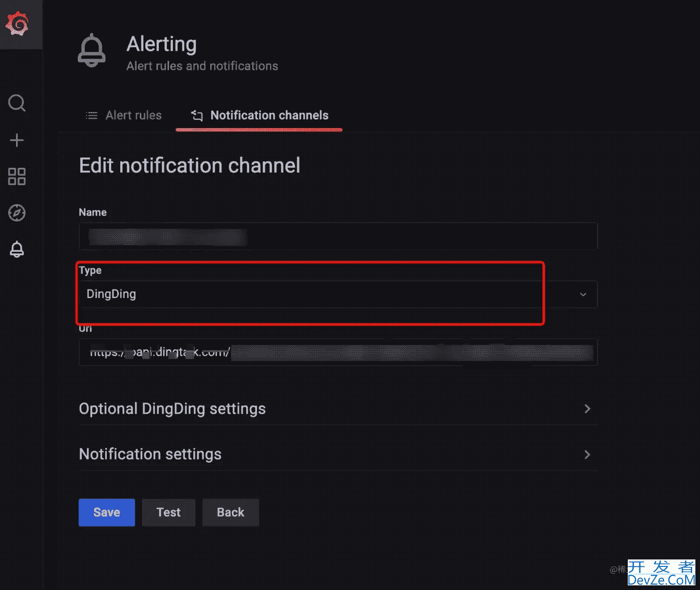Screen dimensions: 700x590
Task: Switch to the Alert rules tab
Action: coord(124,115)
